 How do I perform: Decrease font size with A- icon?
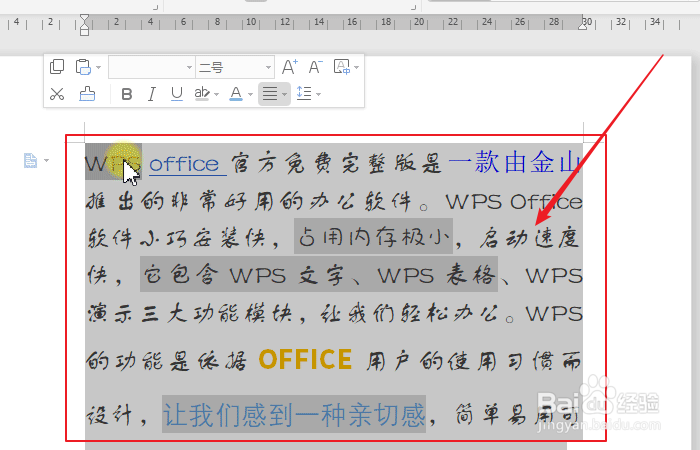(315, 67)
